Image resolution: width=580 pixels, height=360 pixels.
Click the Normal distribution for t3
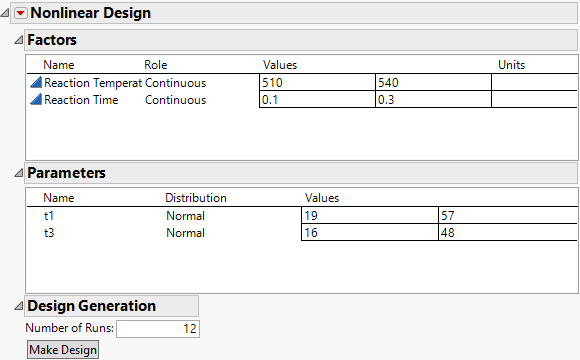click(x=185, y=233)
